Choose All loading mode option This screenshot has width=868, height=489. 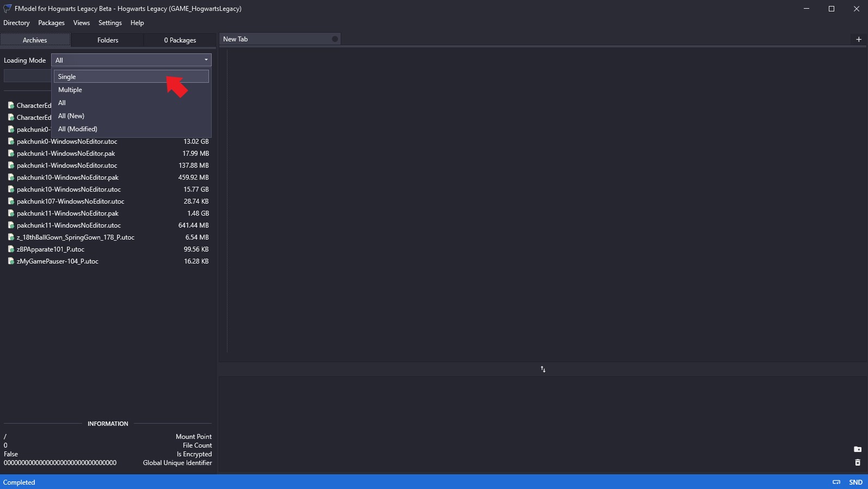(131, 103)
